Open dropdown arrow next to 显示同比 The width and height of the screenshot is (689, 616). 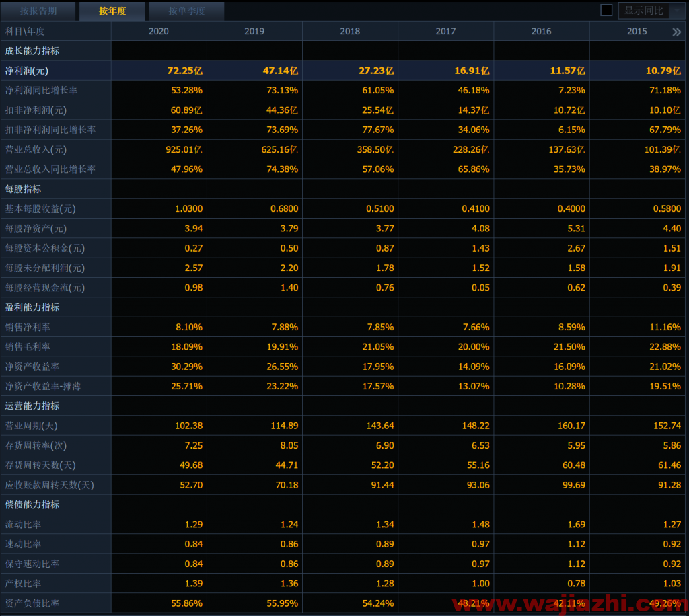click(x=677, y=11)
